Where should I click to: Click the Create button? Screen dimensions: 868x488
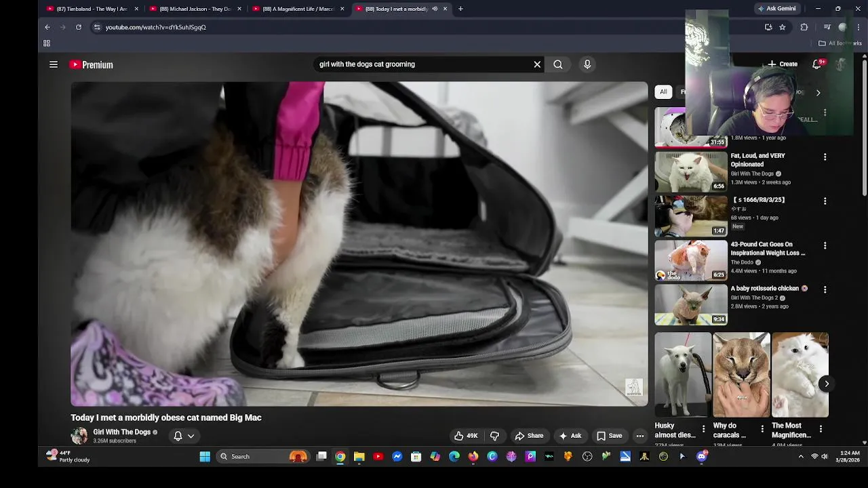783,64
